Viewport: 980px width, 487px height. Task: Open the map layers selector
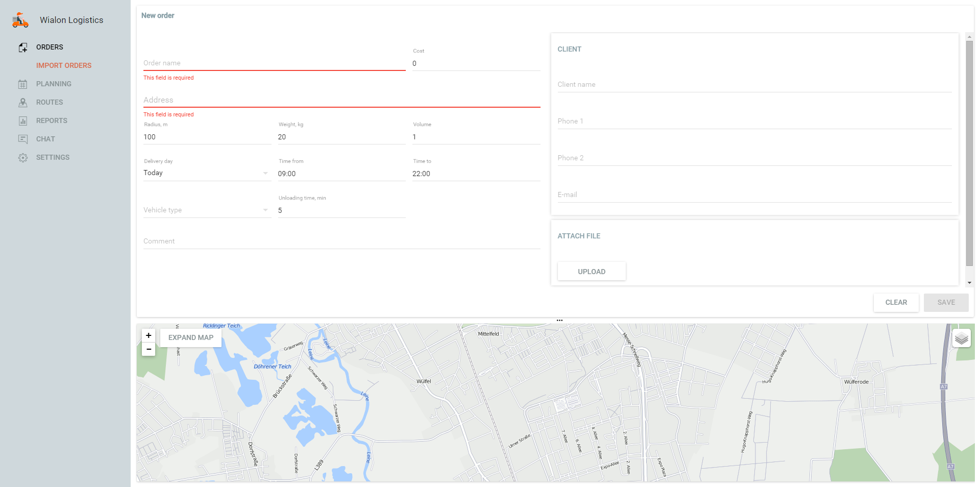(961, 338)
